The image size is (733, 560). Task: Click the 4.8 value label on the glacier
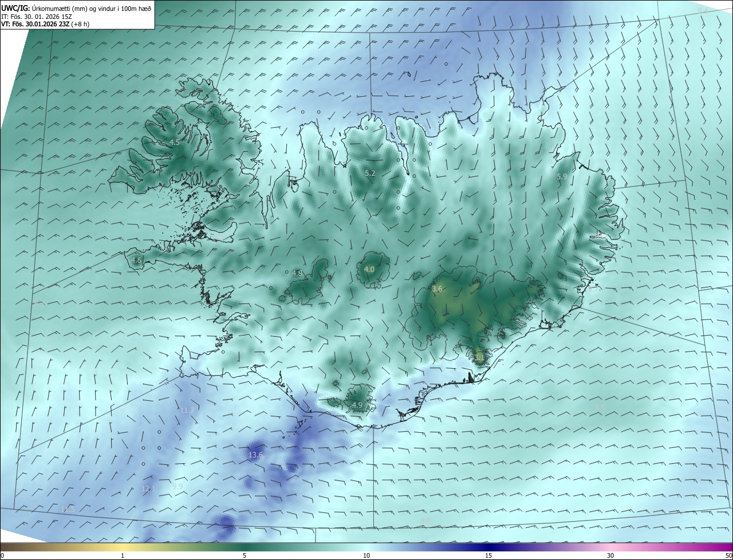tap(297, 274)
